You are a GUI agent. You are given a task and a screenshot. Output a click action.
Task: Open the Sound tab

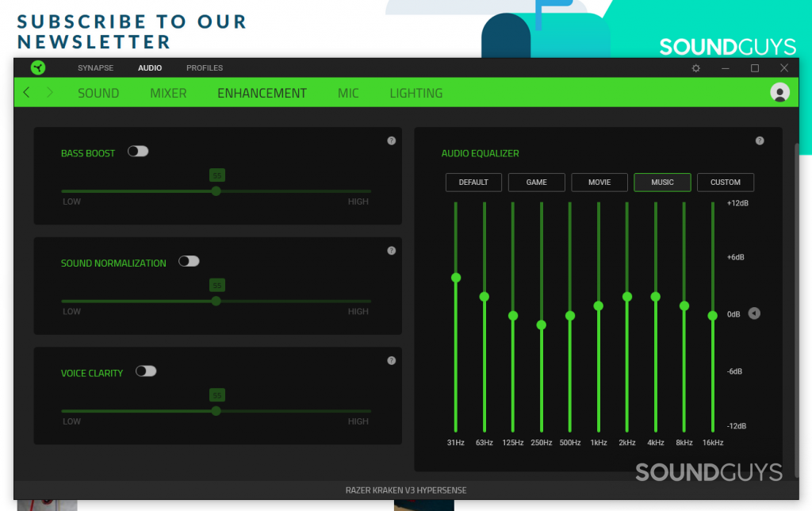coord(98,94)
